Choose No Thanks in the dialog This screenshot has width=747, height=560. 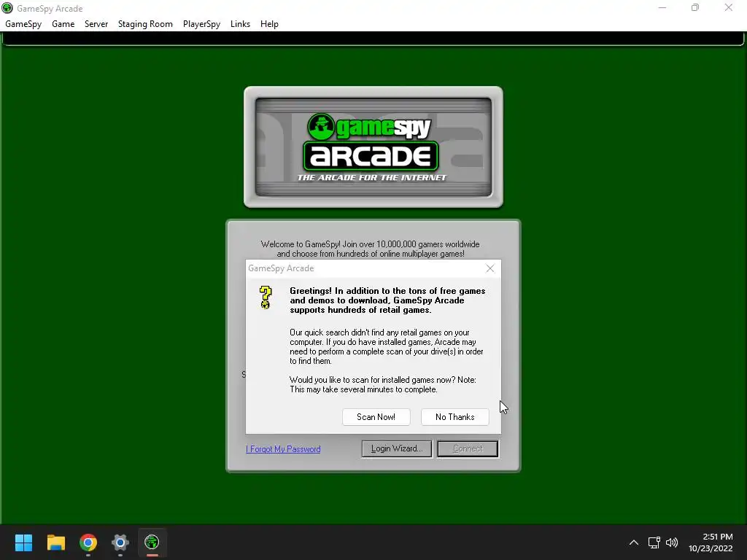pos(455,416)
